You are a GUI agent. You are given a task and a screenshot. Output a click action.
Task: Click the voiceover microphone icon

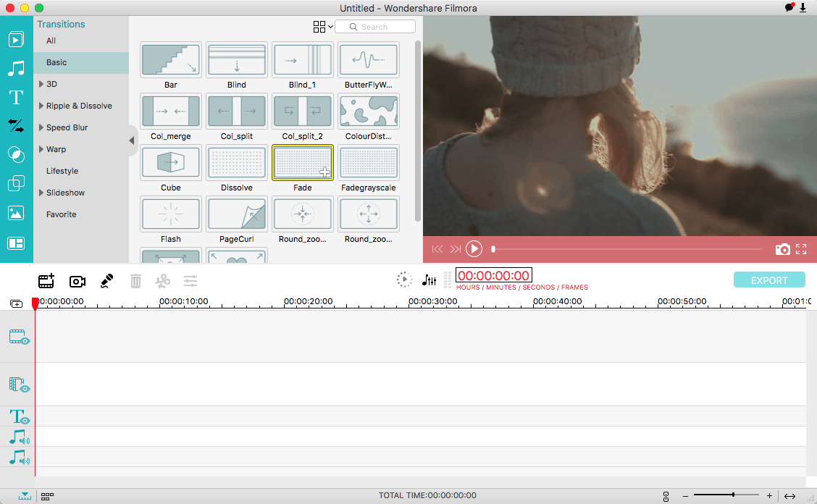click(106, 281)
